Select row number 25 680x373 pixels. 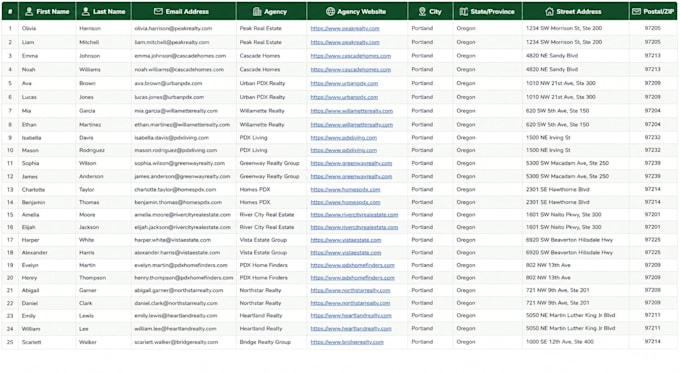click(10, 342)
